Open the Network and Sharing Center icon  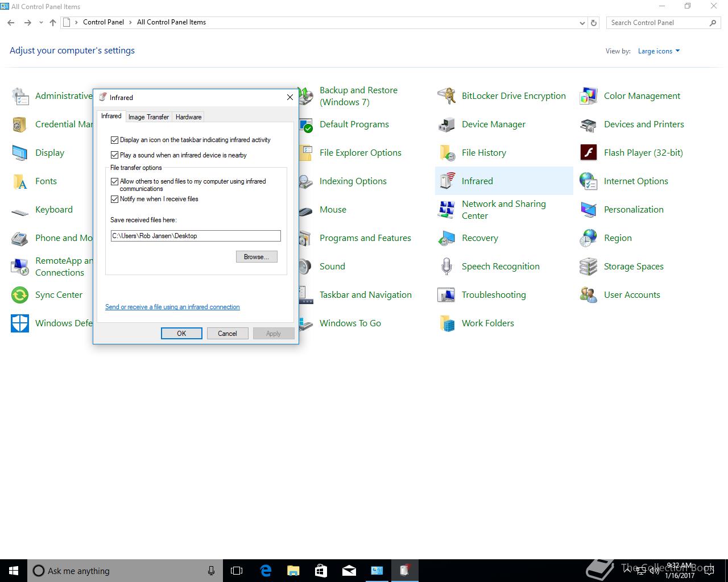point(447,210)
